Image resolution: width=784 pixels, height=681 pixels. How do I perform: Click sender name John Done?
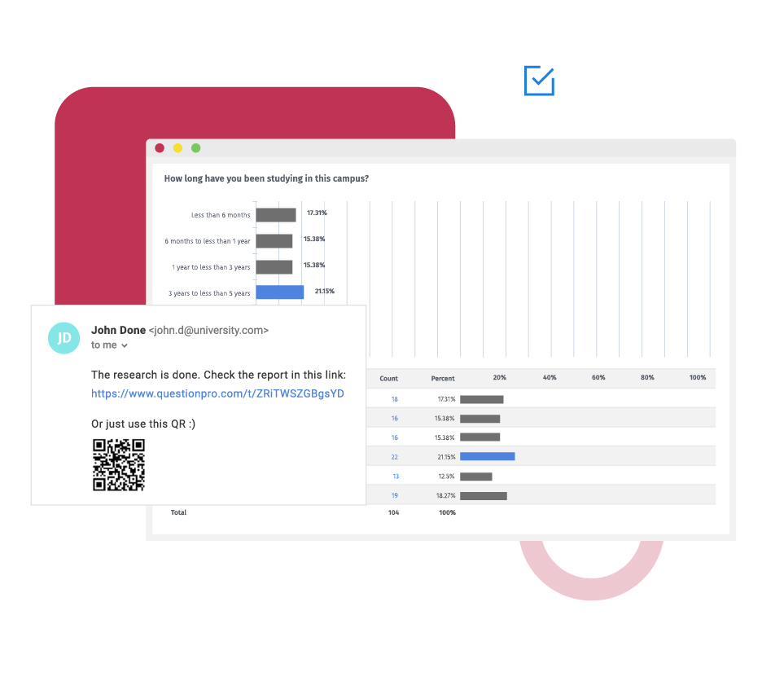click(x=118, y=330)
